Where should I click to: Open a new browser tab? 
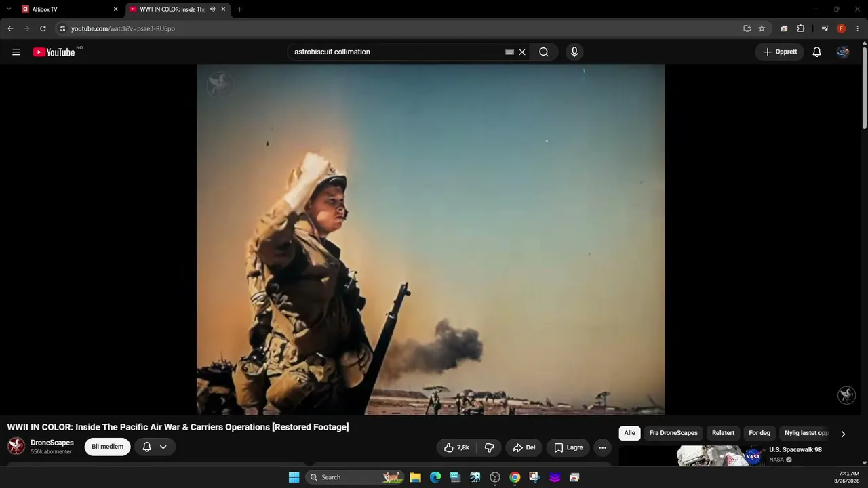239,9
